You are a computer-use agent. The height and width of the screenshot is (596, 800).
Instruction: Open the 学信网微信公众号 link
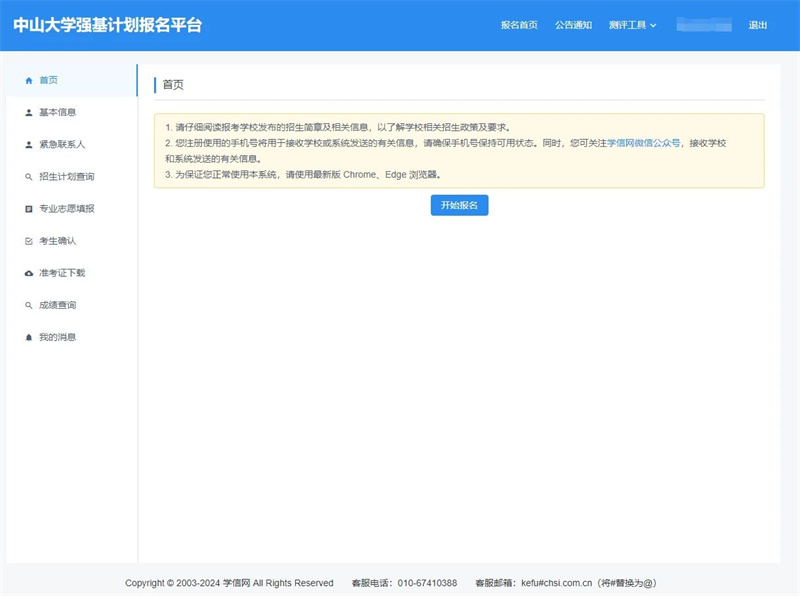(x=643, y=143)
